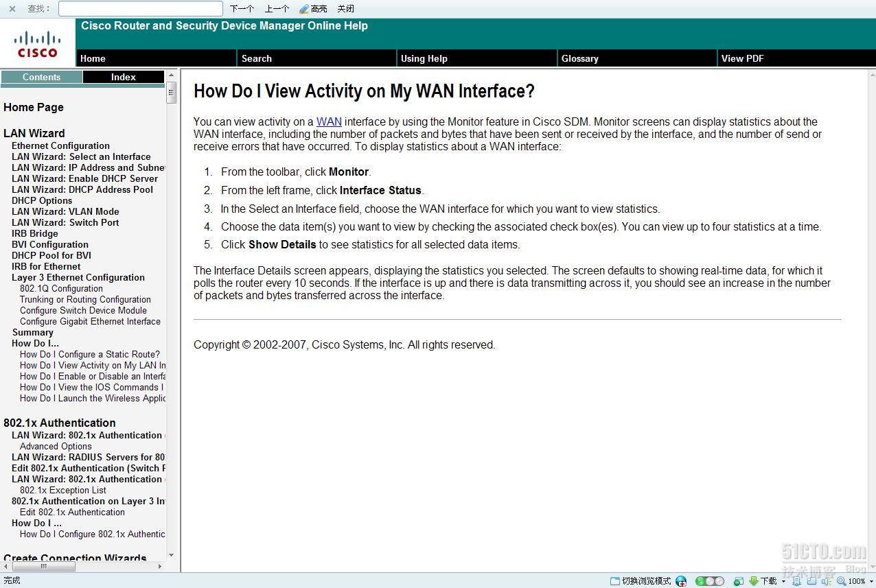Image resolution: width=876 pixels, height=588 pixels.
Task: Open Edit 802.1x Authentication (Switch Ports) topic
Action: pos(89,468)
